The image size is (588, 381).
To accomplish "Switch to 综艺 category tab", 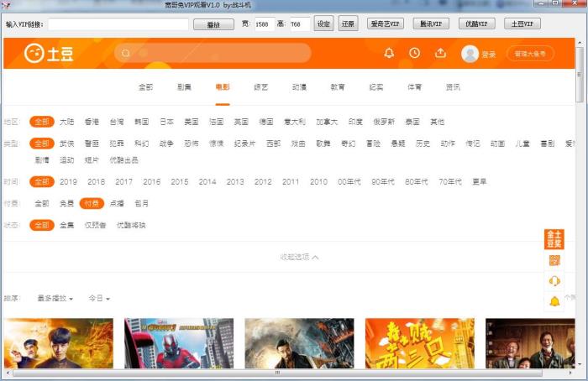I will click(x=261, y=87).
